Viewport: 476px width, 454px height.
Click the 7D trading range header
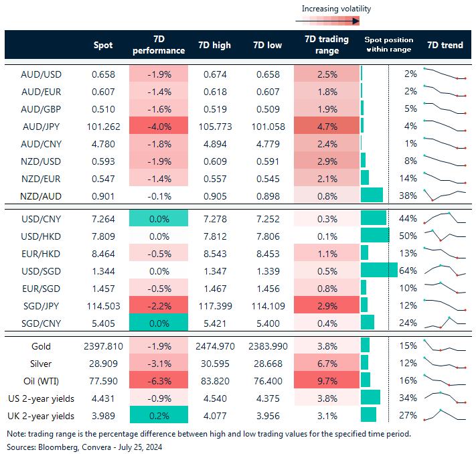click(x=327, y=45)
